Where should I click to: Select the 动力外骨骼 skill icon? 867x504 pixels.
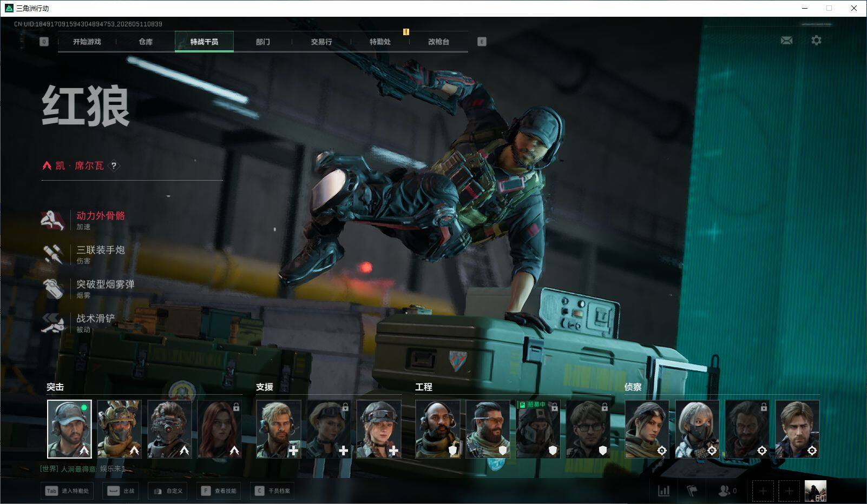[52, 220]
